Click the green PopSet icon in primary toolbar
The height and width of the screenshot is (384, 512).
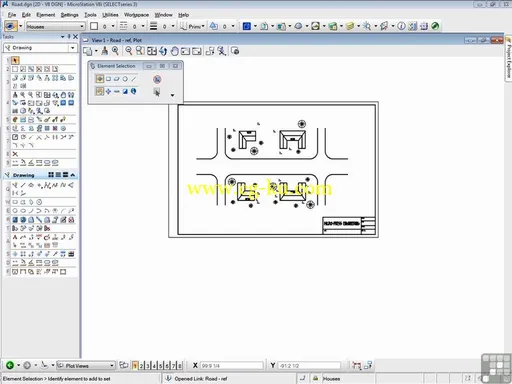[435, 26]
